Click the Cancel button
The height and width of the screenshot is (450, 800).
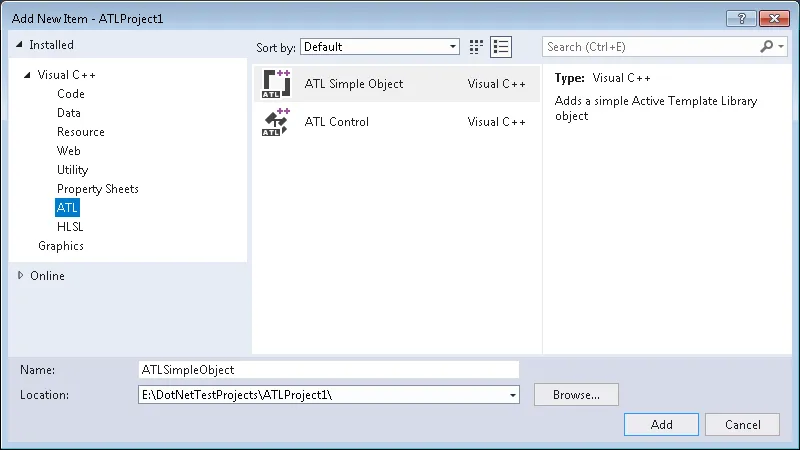(742, 424)
